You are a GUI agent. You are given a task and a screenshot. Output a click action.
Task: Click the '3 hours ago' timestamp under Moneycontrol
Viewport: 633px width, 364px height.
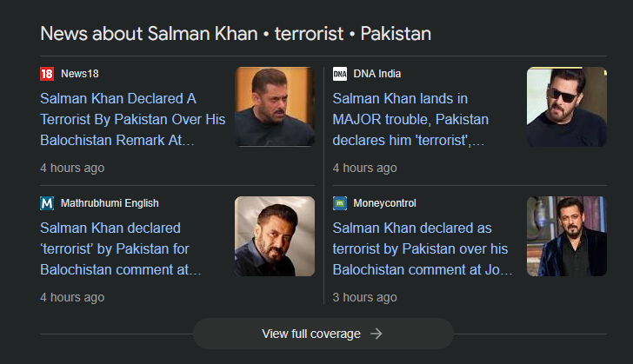pos(364,297)
